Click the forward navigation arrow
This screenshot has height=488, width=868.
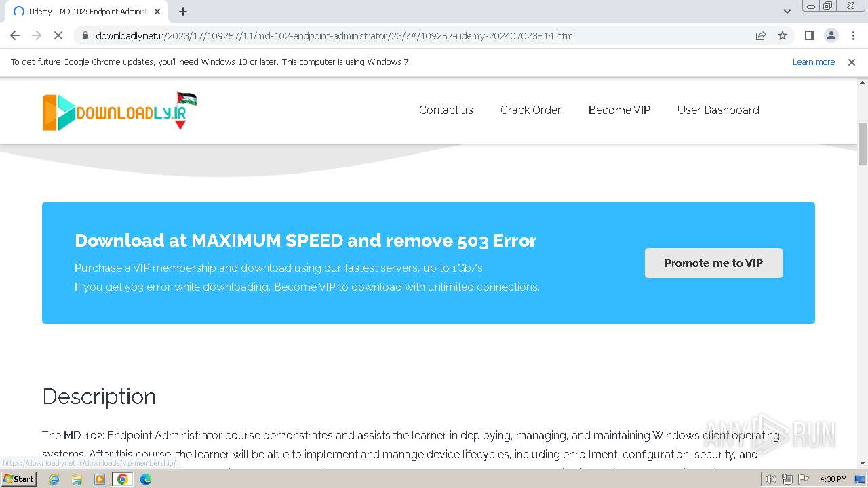pos(37,35)
